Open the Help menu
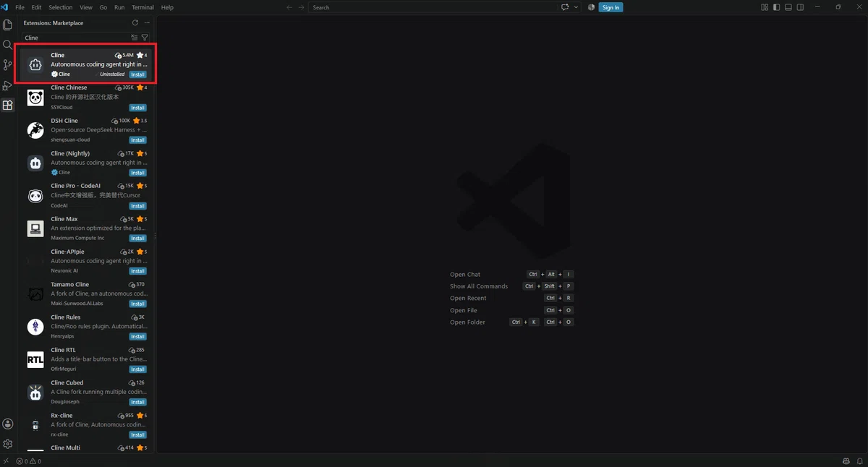The image size is (868, 467). pos(167,7)
